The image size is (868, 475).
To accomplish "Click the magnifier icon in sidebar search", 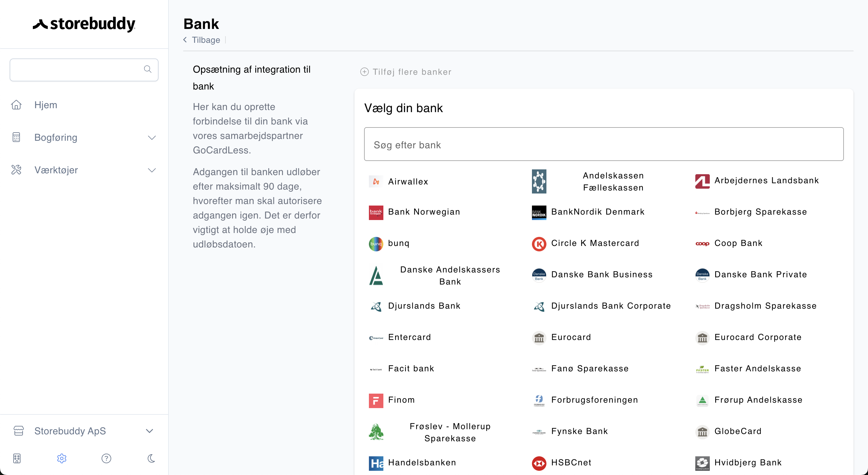I will [x=148, y=69].
